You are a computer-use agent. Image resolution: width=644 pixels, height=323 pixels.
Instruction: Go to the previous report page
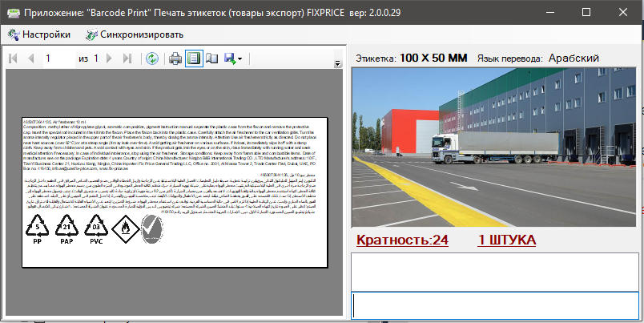tap(30, 59)
